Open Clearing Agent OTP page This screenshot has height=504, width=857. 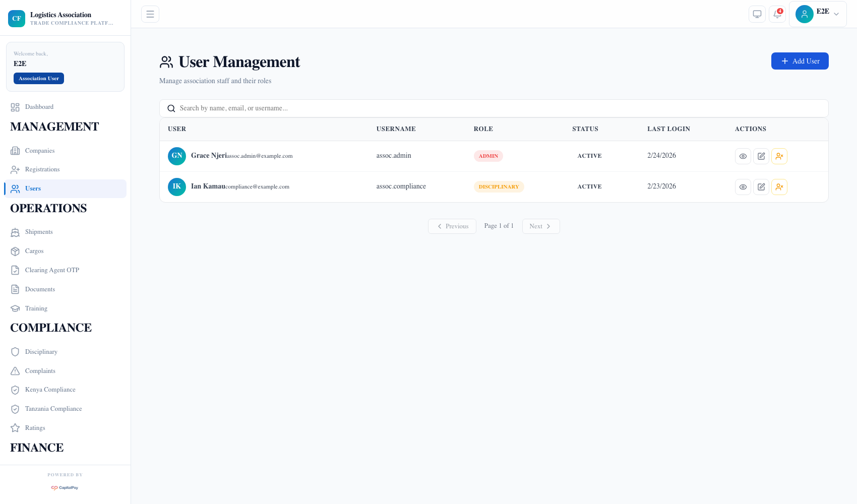[x=52, y=270]
